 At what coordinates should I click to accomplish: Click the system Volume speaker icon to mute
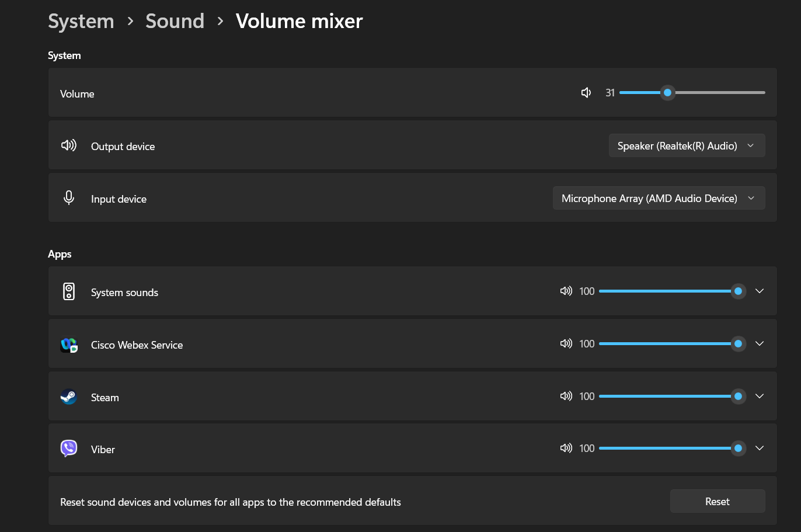tap(586, 92)
